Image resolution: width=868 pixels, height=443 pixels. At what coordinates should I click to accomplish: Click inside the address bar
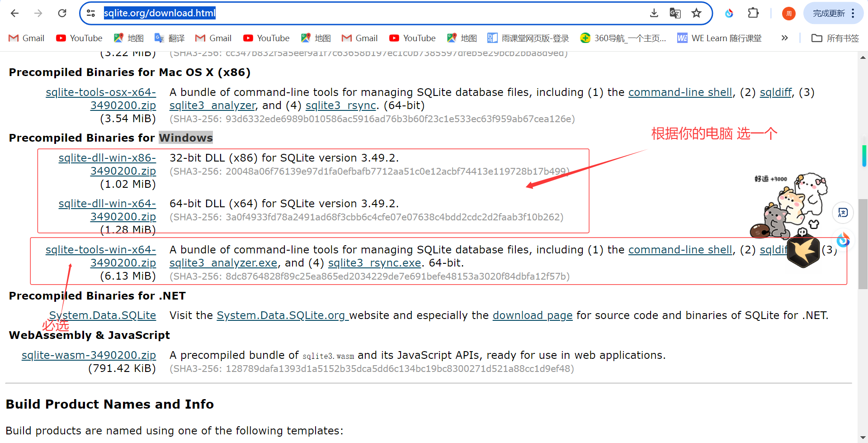click(316, 13)
